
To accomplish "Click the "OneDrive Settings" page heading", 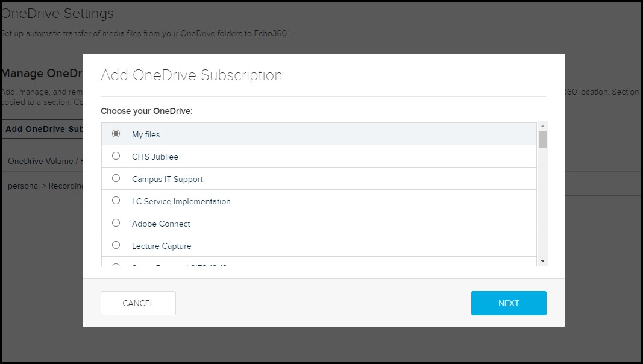I will pyautogui.click(x=57, y=13).
